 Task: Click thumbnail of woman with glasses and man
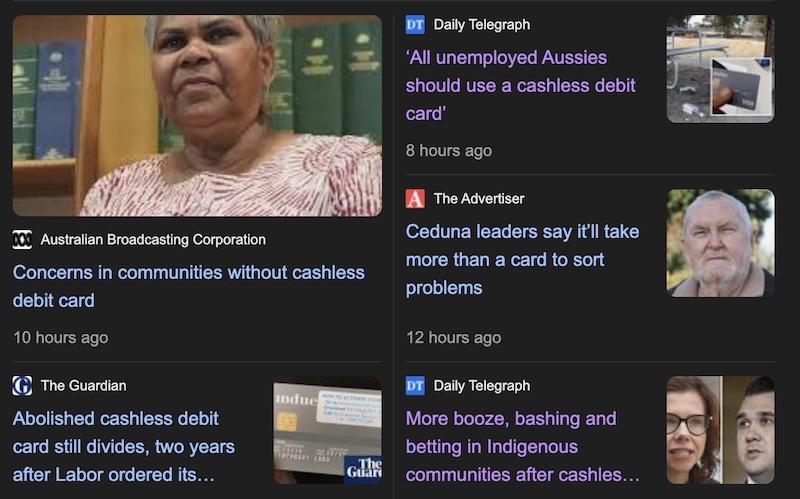(720, 430)
